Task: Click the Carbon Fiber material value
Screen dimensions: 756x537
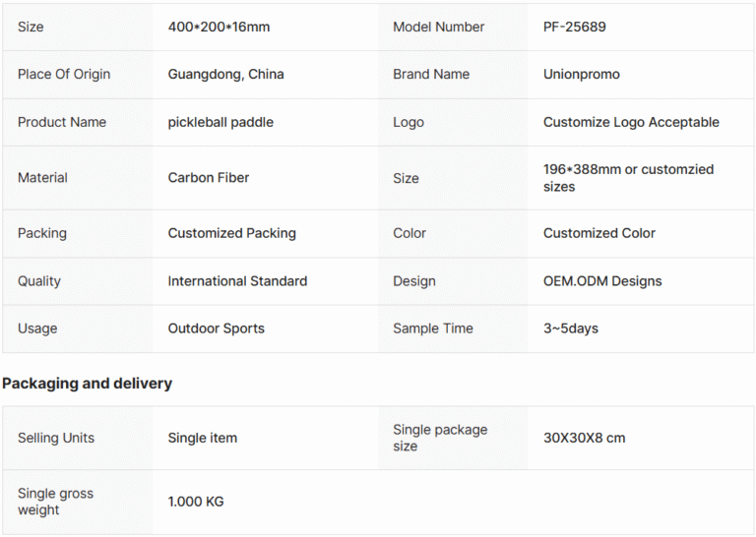Action: (x=209, y=178)
